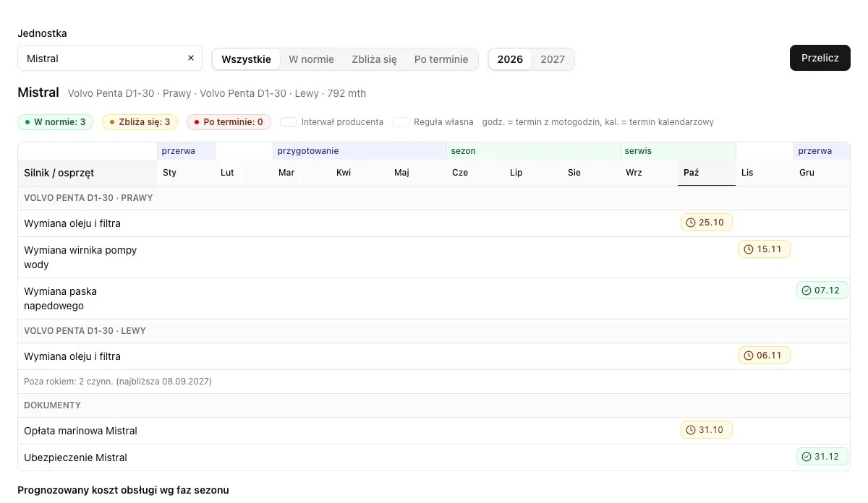Open the 31.12 insurance deadline chip
The height and width of the screenshot is (503, 868).
822,457
